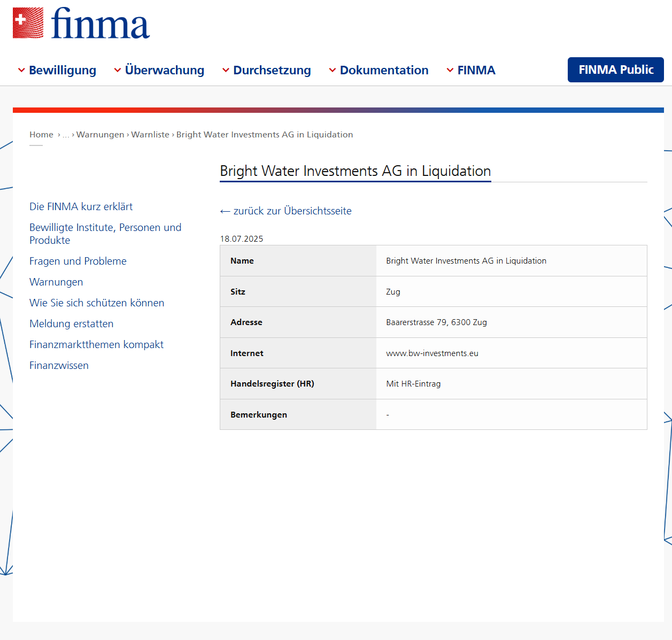Click the Adresse row label
The image size is (672, 640).
pos(246,322)
